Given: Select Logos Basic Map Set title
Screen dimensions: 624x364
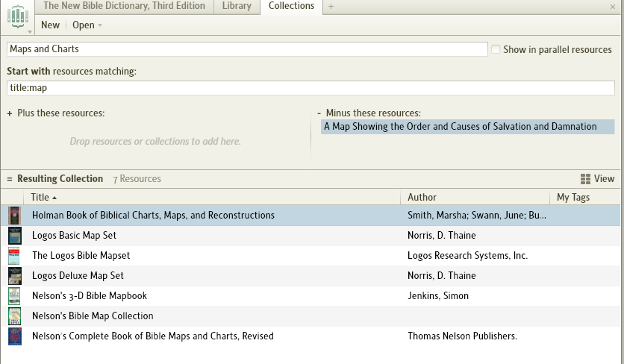Looking at the screenshot, I should (x=74, y=236).
